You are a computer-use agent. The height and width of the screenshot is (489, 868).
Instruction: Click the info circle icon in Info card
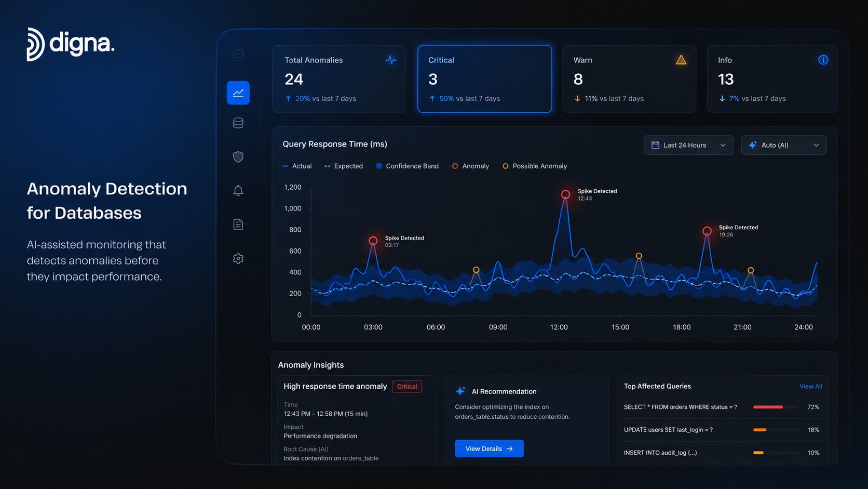pos(823,60)
